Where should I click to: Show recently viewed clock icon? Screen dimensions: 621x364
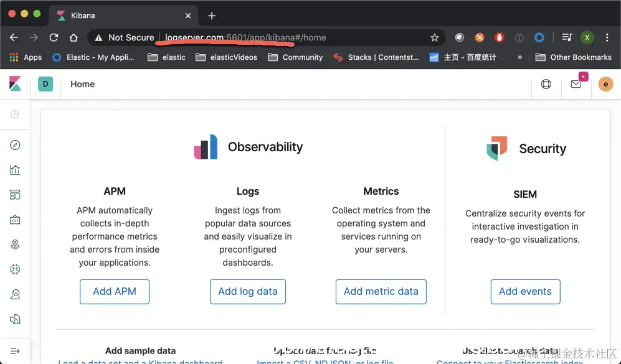click(15, 114)
